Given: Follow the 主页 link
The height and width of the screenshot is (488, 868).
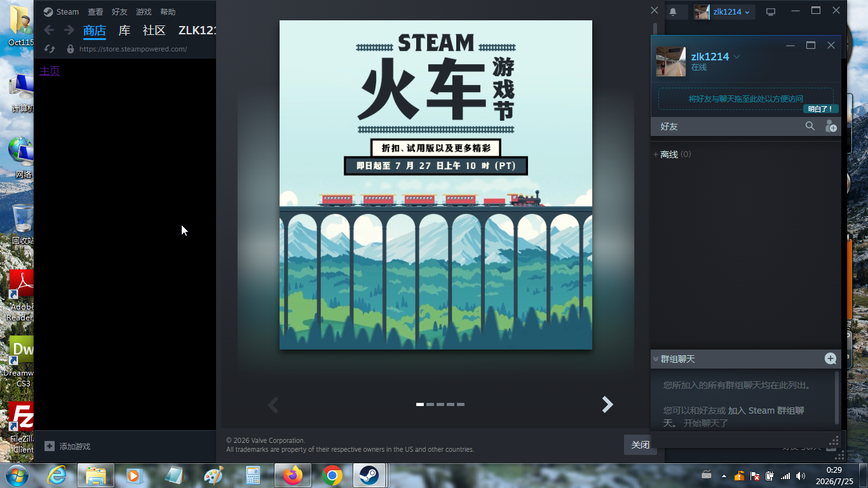Looking at the screenshot, I should click(x=50, y=71).
